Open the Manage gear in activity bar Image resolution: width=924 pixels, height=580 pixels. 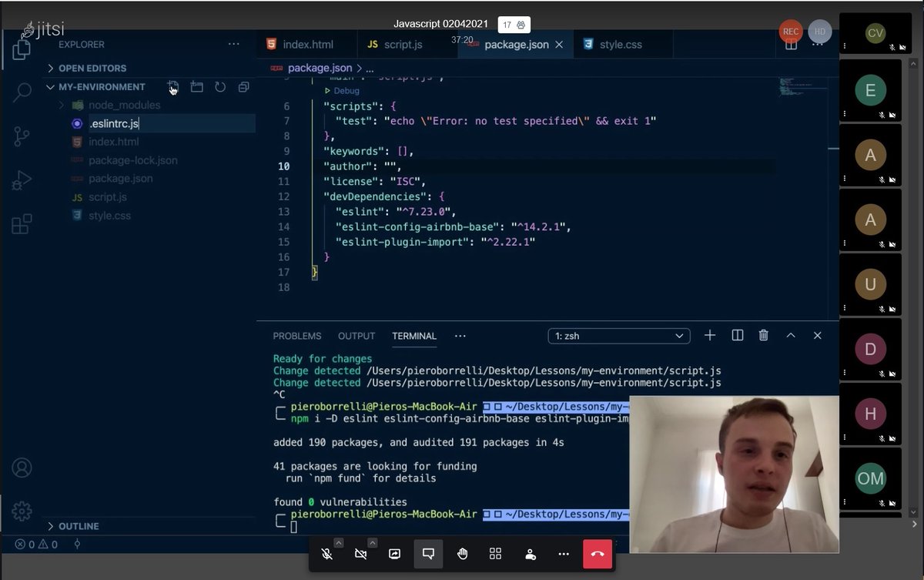tap(22, 511)
